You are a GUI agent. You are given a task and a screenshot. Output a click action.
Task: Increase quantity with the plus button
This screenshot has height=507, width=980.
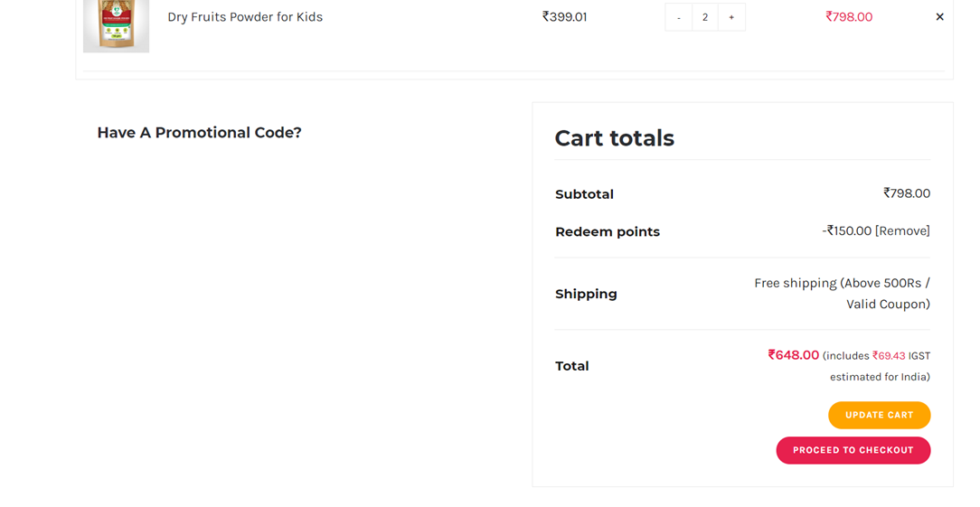(731, 17)
